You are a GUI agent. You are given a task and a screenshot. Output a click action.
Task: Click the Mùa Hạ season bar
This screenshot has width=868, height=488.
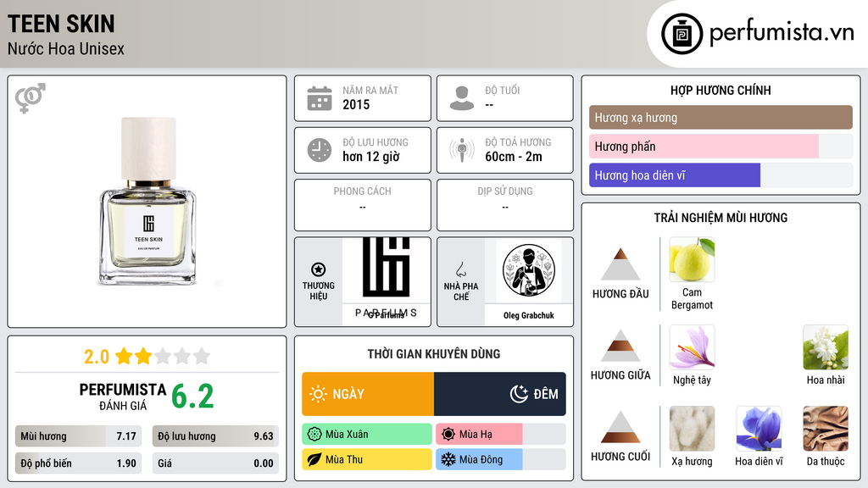click(500, 434)
